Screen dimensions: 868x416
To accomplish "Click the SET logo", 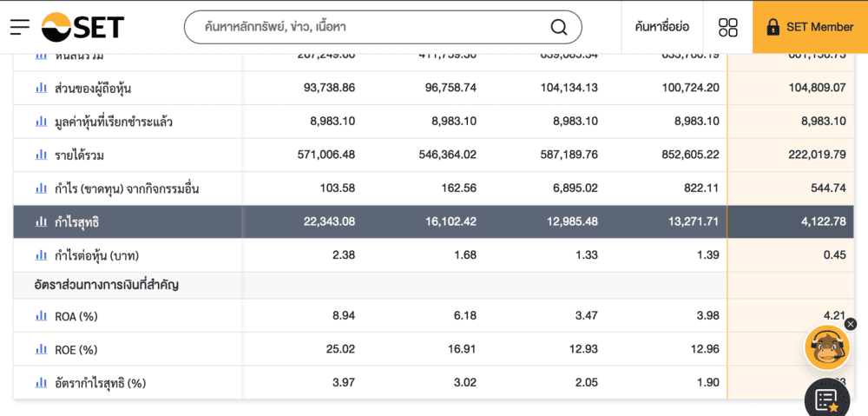I will pos(82,27).
